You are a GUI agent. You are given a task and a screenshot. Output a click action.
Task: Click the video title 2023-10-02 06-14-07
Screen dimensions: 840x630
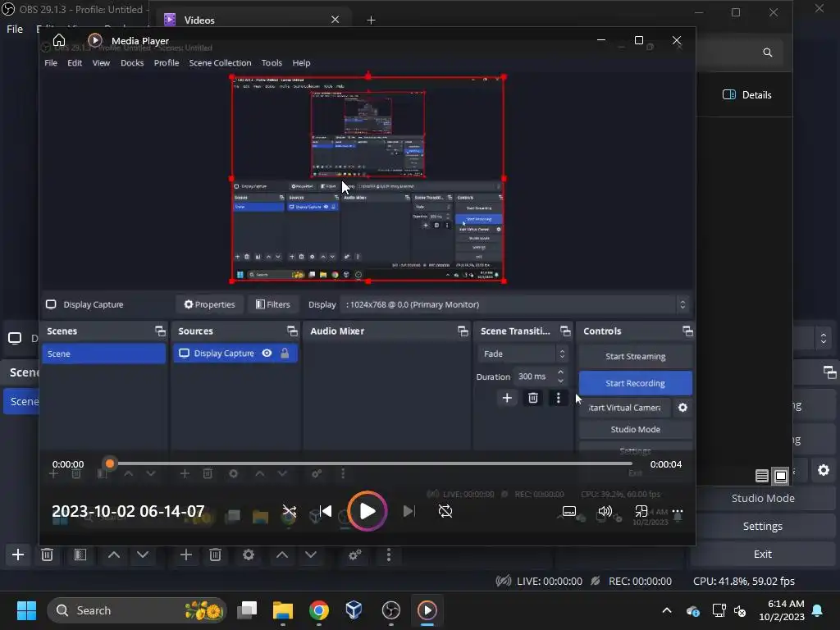[x=128, y=511]
